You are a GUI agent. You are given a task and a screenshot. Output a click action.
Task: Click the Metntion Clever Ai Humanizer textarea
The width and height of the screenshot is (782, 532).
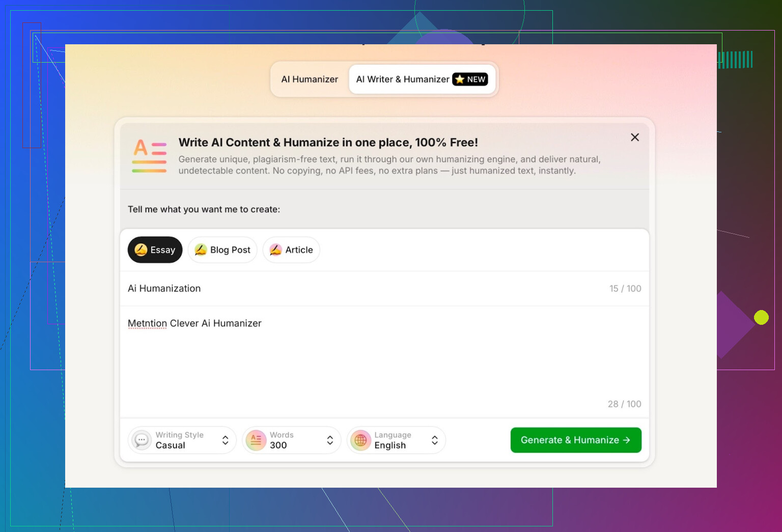click(x=384, y=362)
